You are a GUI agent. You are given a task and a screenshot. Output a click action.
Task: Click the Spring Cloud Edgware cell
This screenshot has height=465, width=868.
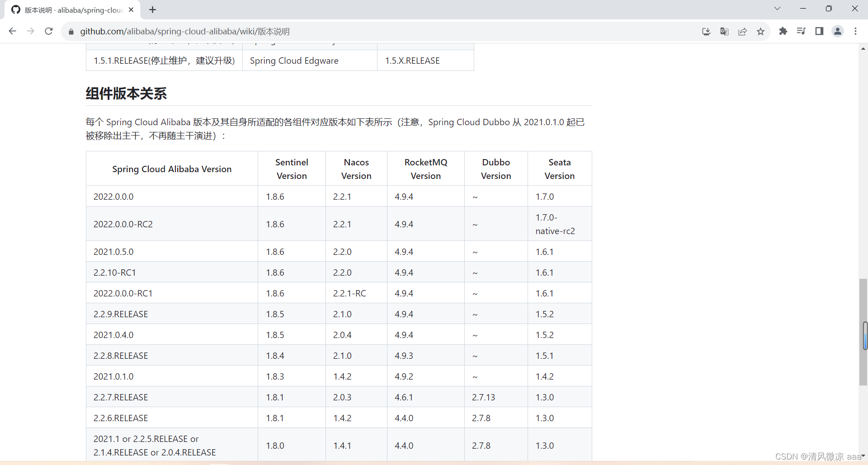click(x=310, y=61)
